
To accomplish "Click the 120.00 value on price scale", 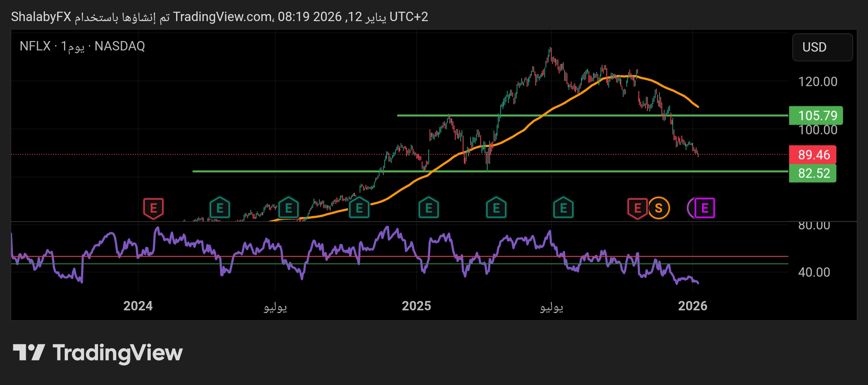I will pyautogui.click(x=818, y=82).
